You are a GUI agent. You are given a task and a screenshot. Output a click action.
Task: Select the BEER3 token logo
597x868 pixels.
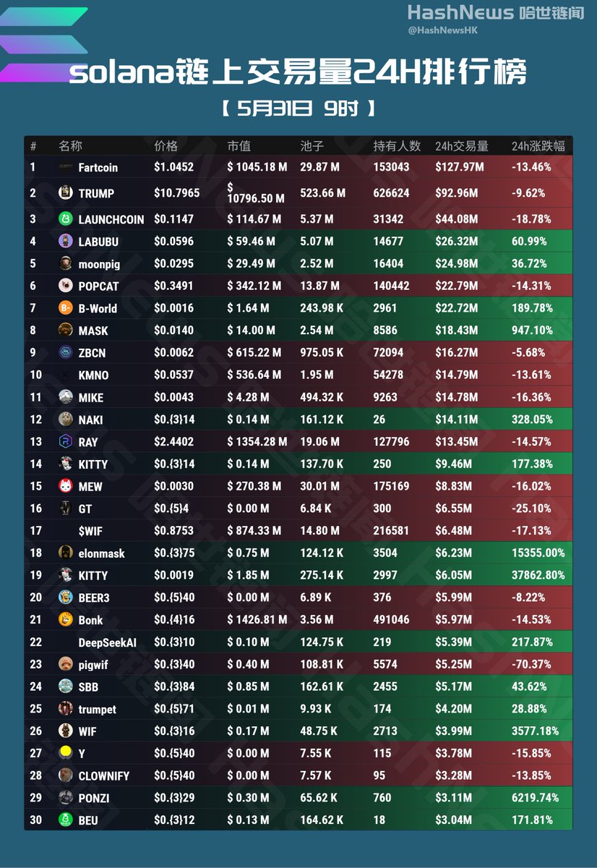click(x=65, y=597)
